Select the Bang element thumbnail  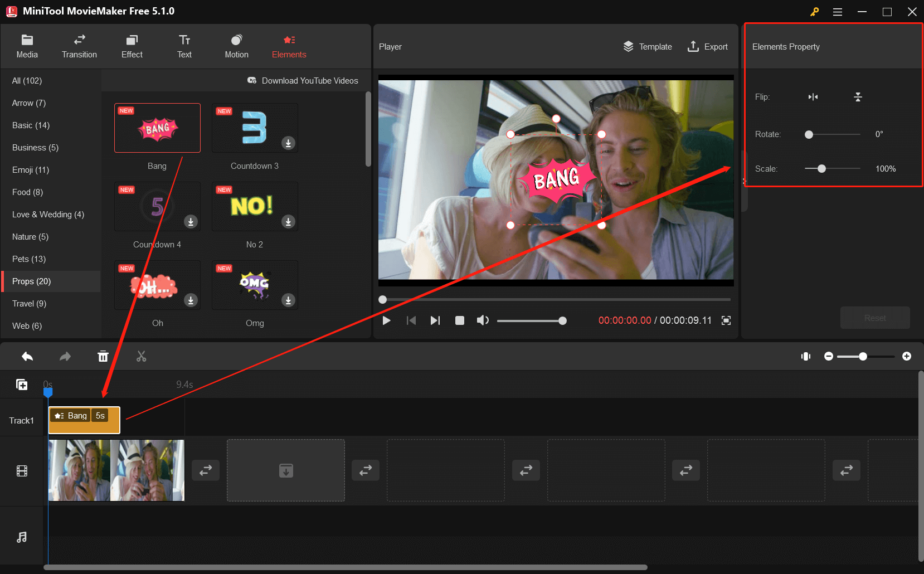coord(157,128)
